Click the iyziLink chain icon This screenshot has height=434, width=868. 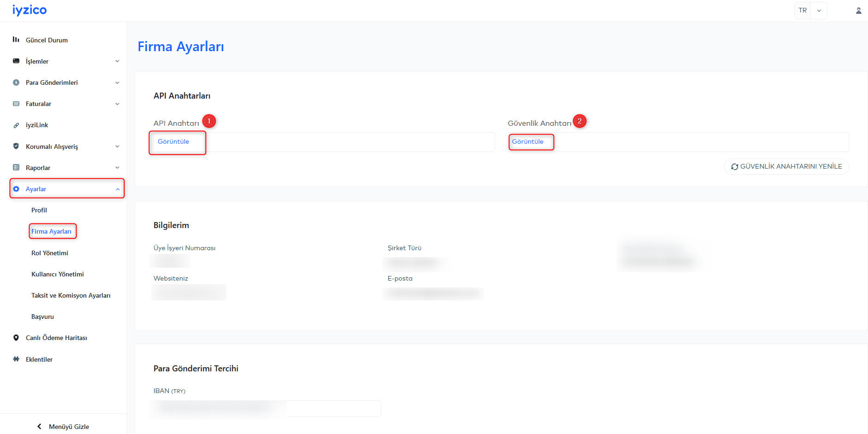(16, 125)
